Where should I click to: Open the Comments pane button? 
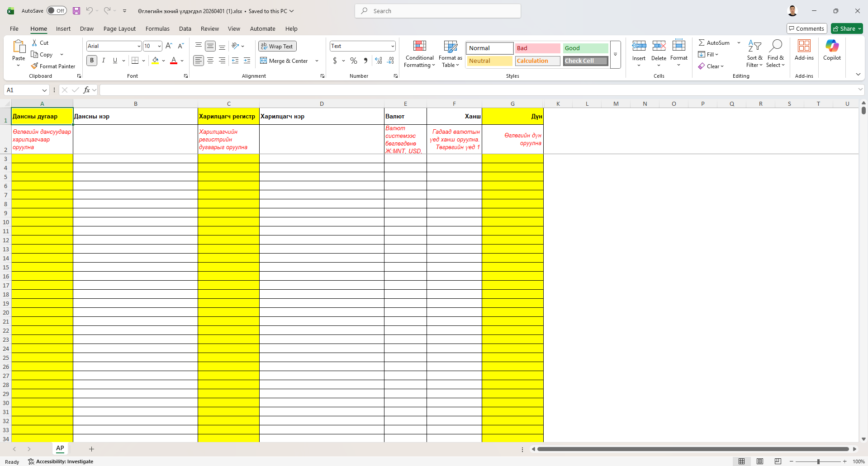806,28
